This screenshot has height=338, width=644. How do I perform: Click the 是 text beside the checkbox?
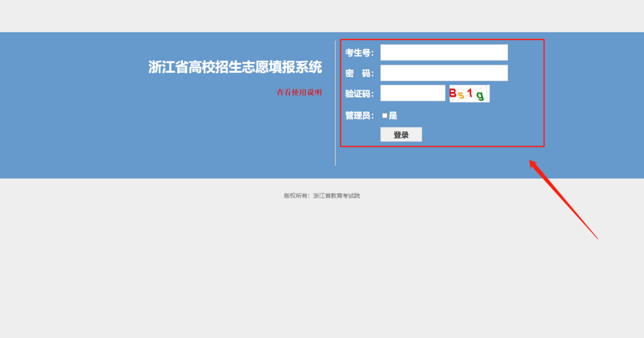[393, 116]
